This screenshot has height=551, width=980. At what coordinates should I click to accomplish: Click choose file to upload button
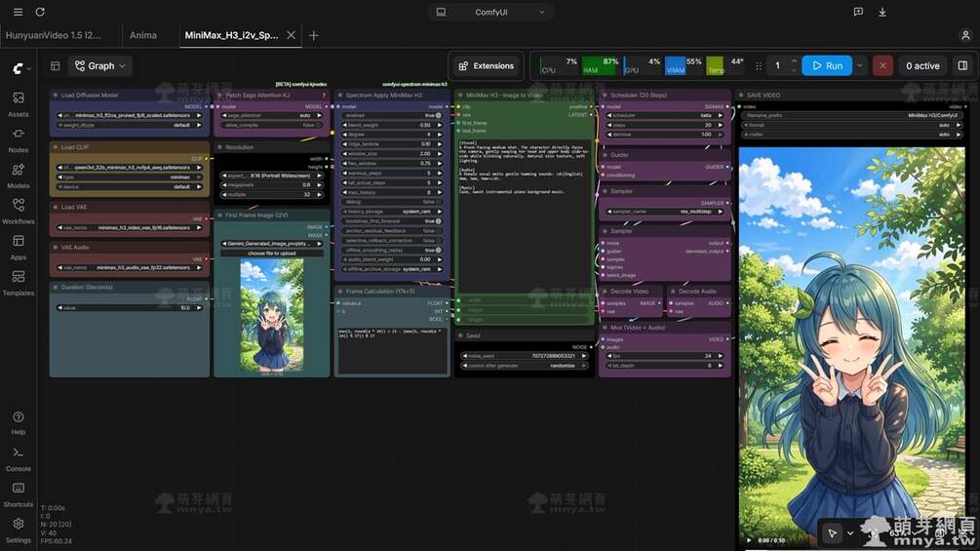(x=271, y=253)
